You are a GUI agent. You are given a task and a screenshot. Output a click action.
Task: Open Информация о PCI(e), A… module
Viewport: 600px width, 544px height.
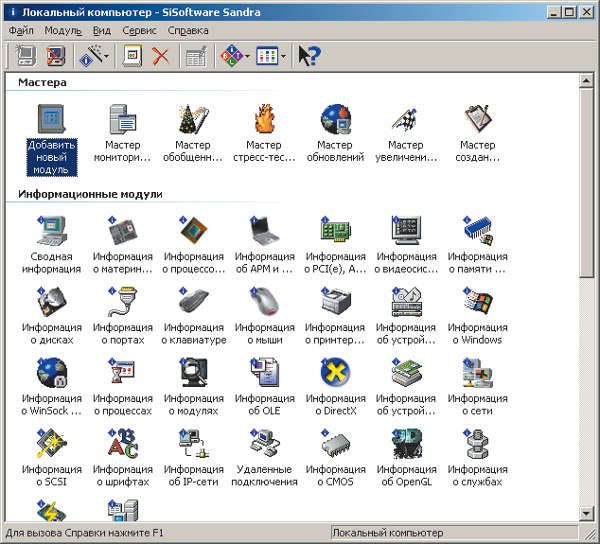335,245
